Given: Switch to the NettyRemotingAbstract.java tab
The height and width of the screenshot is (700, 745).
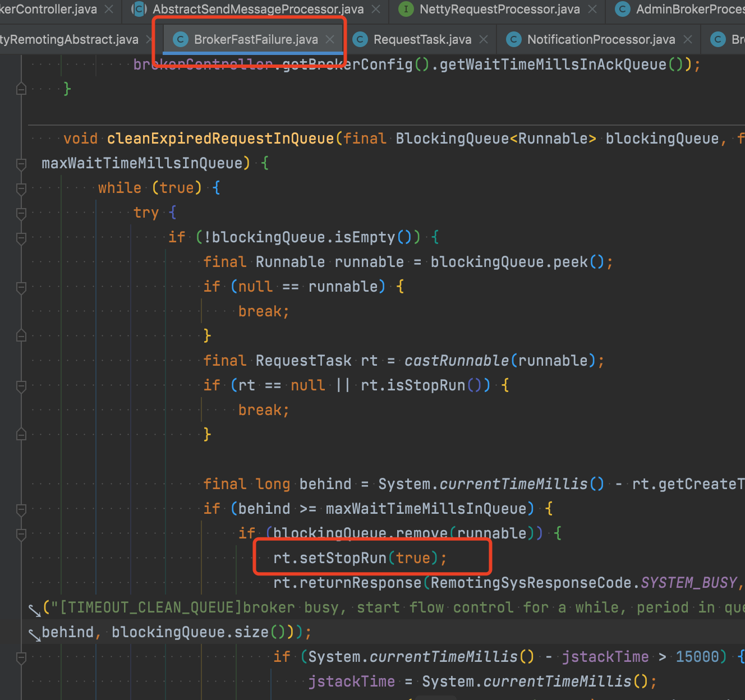Looking at the screenshot, I should pos(69,39).
